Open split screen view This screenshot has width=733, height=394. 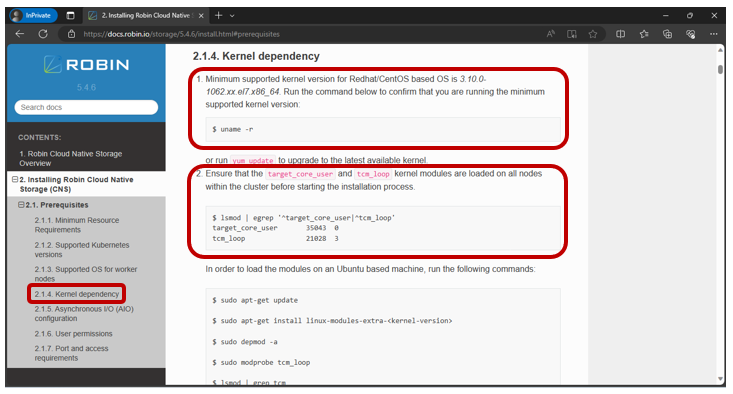point(620,34)
